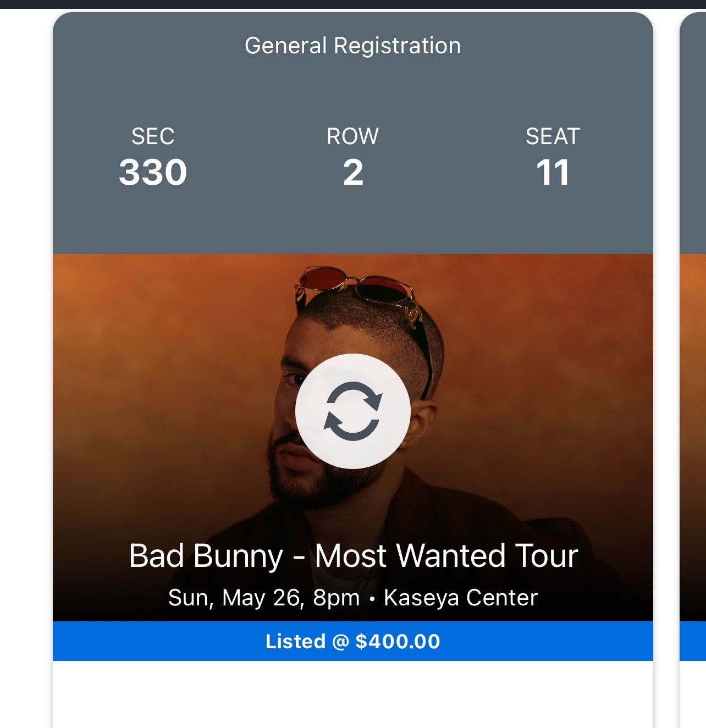This screenshot has width=706, height=728.
Task: Click the Kaseya Center venue text
Action: click(461, 599)
